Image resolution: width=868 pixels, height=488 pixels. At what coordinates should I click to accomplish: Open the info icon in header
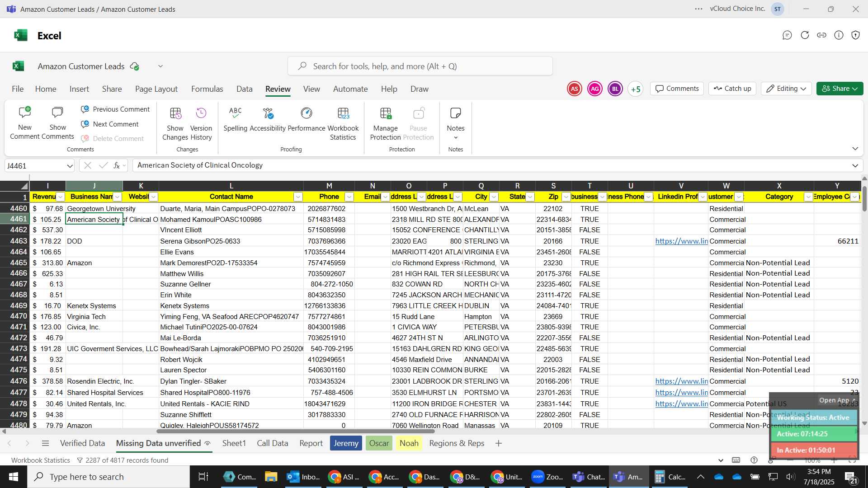pyautogui.click(x=839, y=35)
